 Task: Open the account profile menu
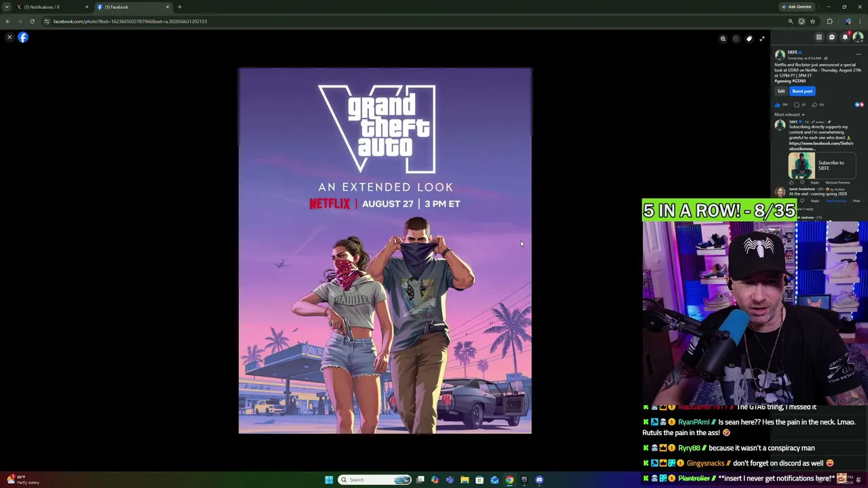tap(858, 37)
